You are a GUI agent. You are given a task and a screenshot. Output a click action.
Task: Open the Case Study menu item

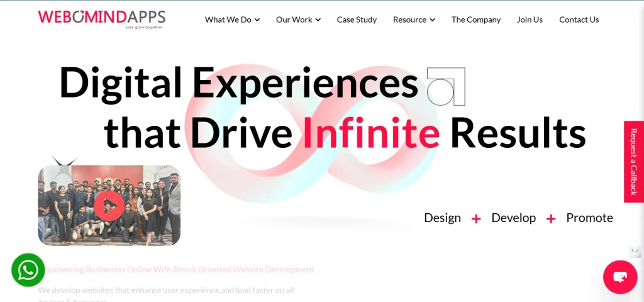coord(357,20)
